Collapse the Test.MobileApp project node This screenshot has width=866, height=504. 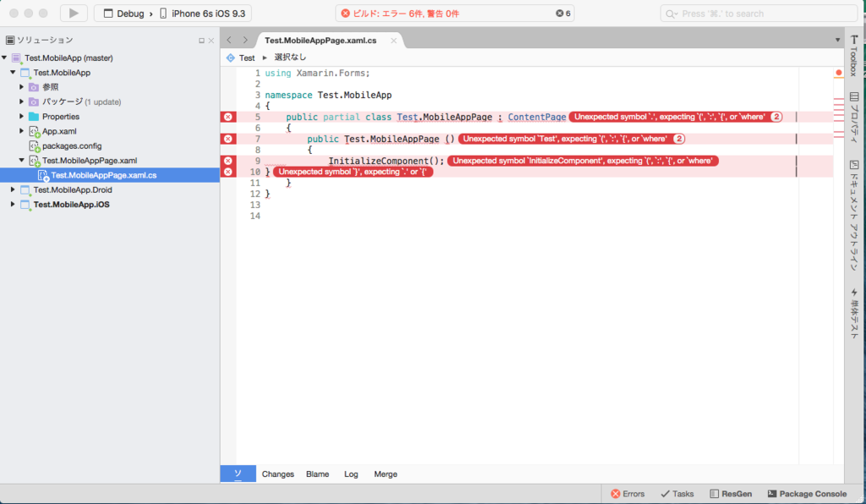point(13,73)
